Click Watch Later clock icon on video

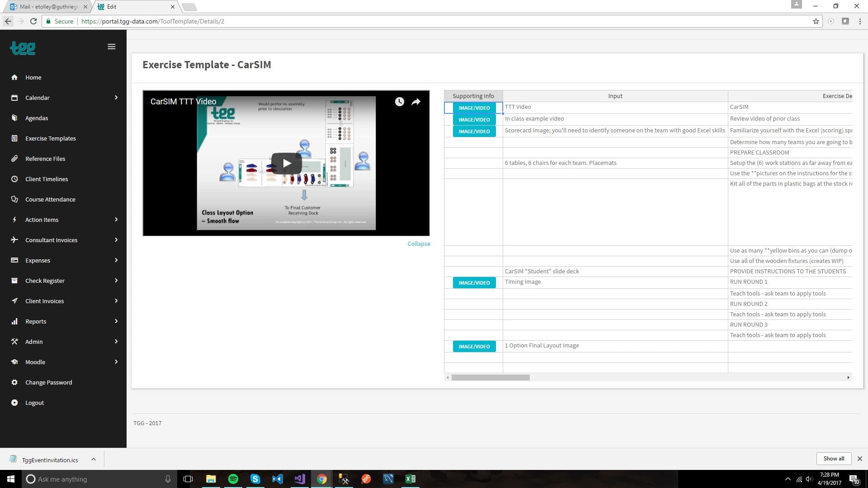(399, 102)
